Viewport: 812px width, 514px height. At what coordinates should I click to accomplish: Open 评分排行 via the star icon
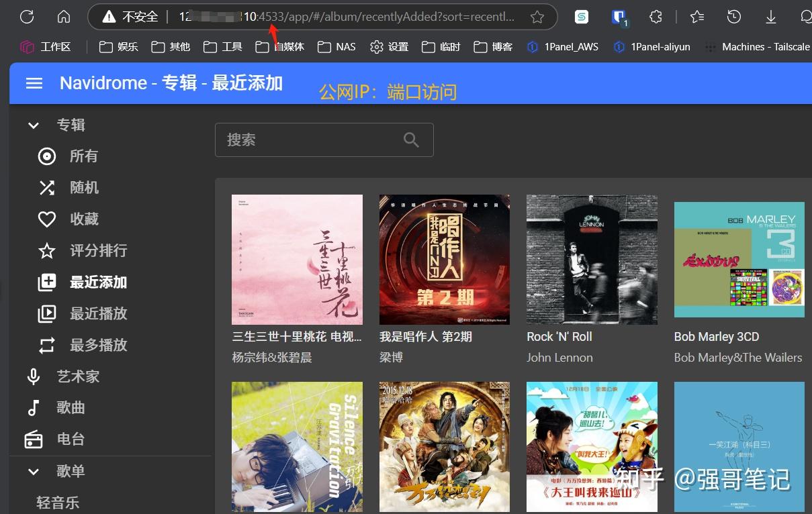46,250
